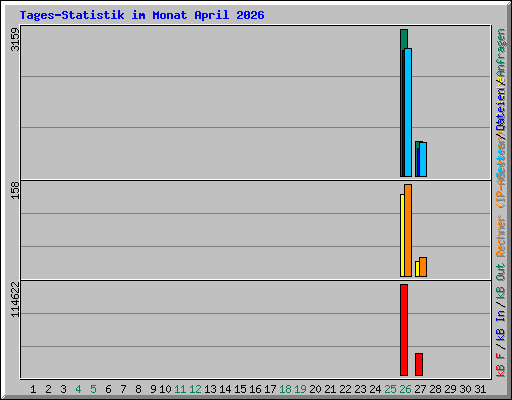
Task: Click day label 13 on the x-axis
Action: (x=210, y=389)
